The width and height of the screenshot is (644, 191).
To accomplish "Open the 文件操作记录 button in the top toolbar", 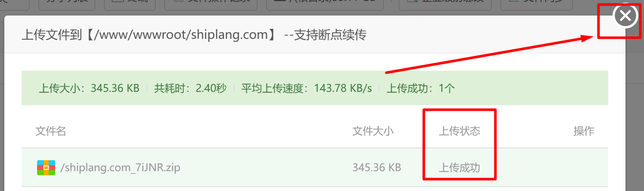I will [x=211, y=5].
